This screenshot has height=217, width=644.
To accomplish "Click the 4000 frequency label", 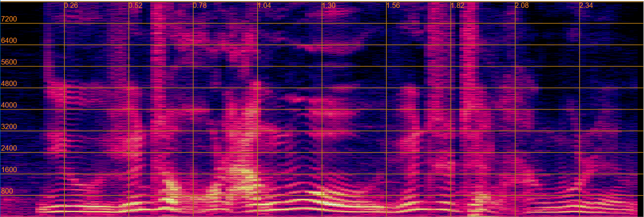I will click(9, 105).
